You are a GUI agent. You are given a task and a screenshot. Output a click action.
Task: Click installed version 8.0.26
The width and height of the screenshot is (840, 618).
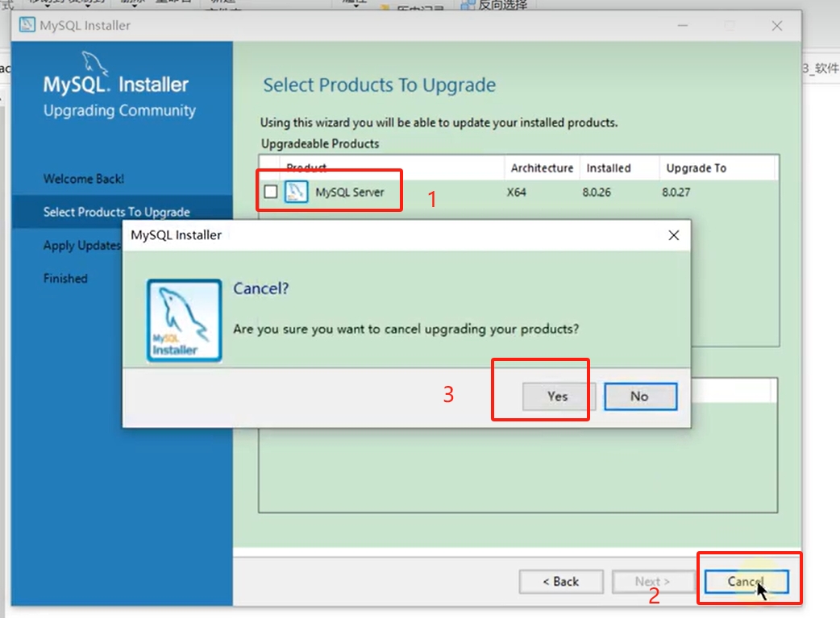pos(597,193)
